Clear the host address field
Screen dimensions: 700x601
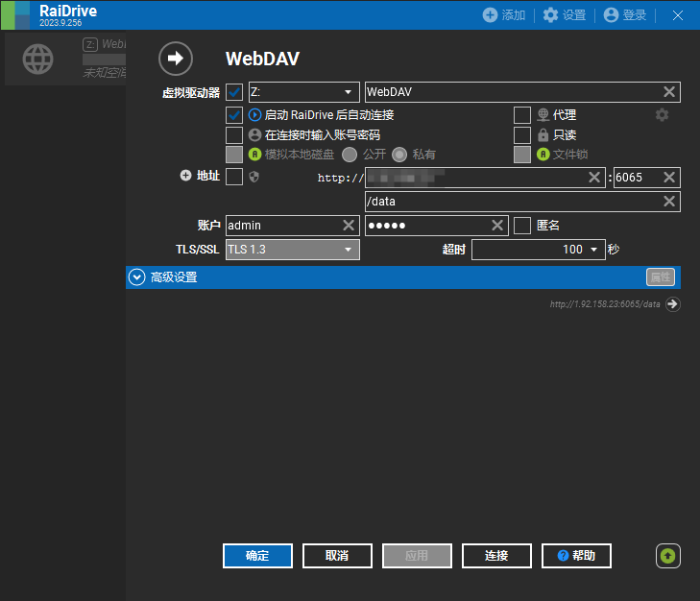(593, 178)
